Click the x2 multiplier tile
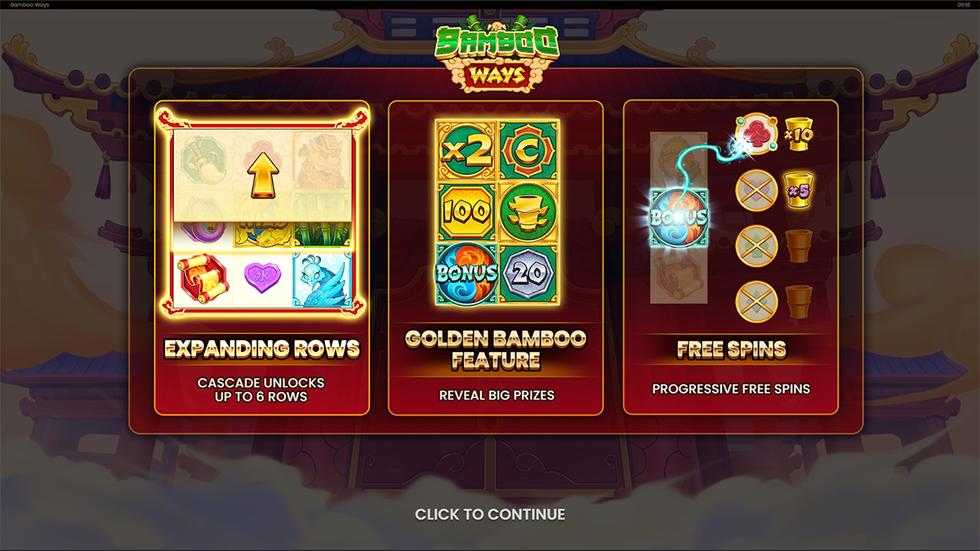 (x=466, y=151)
